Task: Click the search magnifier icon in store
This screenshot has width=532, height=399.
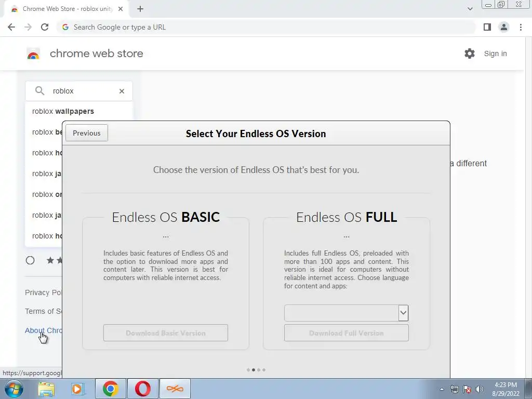Action: click(x=39, y=90)
